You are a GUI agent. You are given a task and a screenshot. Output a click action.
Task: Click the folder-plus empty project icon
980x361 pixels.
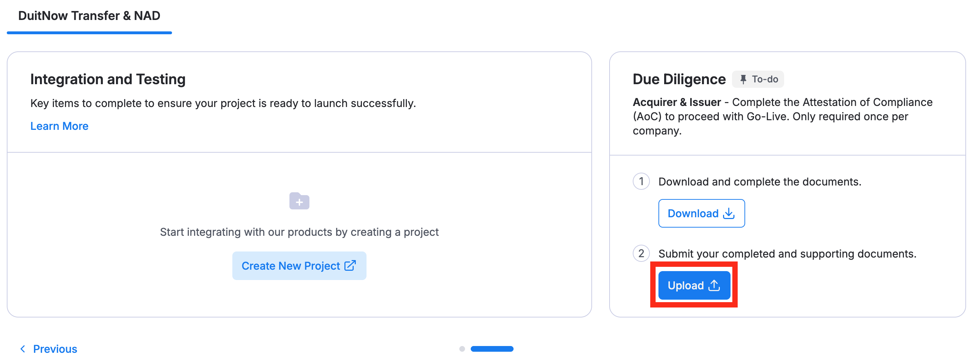(x=299, y=201)
